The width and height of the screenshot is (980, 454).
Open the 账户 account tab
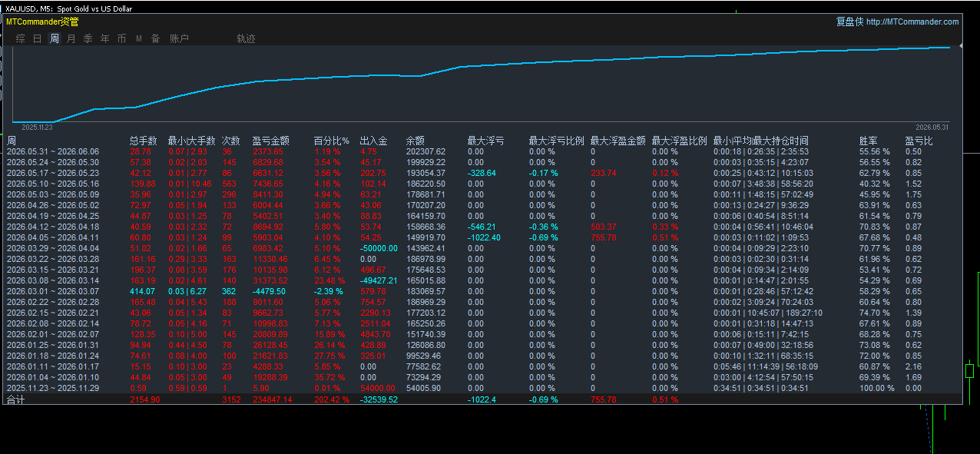tap(179, 38)
